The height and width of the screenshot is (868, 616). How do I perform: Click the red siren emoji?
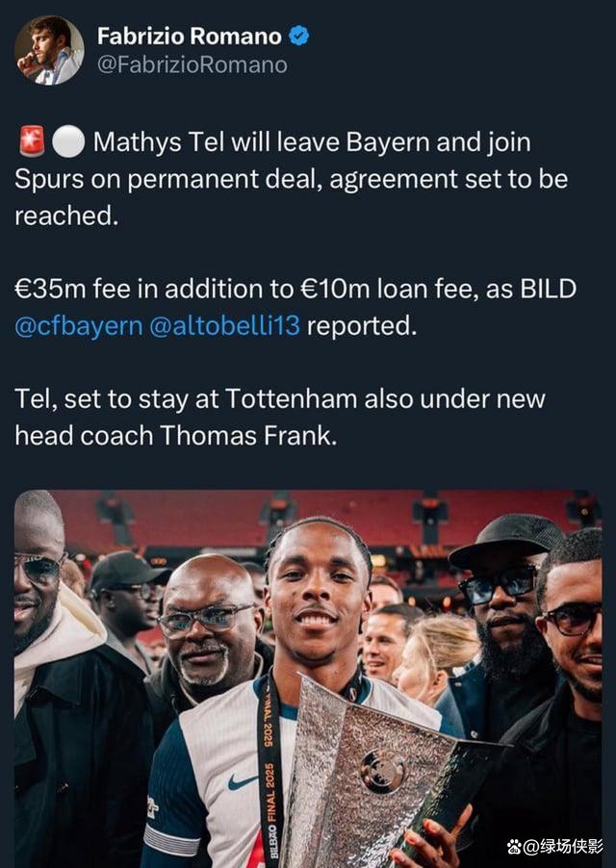pos(32,141)
